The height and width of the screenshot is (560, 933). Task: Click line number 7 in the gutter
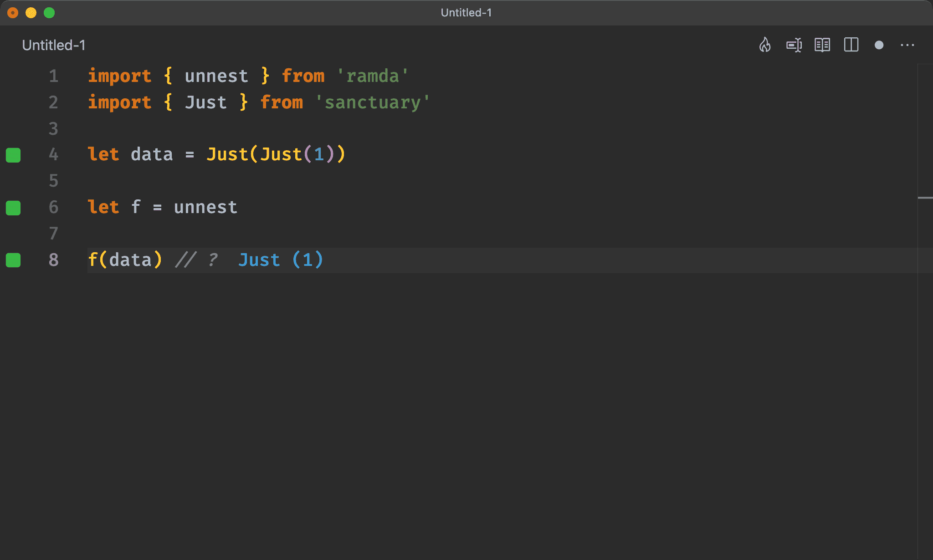[x=53, y=234]
